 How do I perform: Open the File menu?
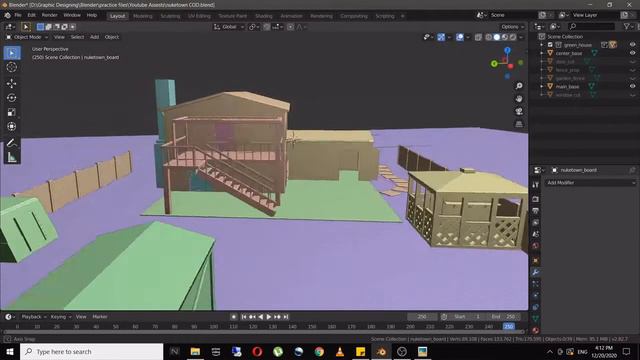click(18, 15)
